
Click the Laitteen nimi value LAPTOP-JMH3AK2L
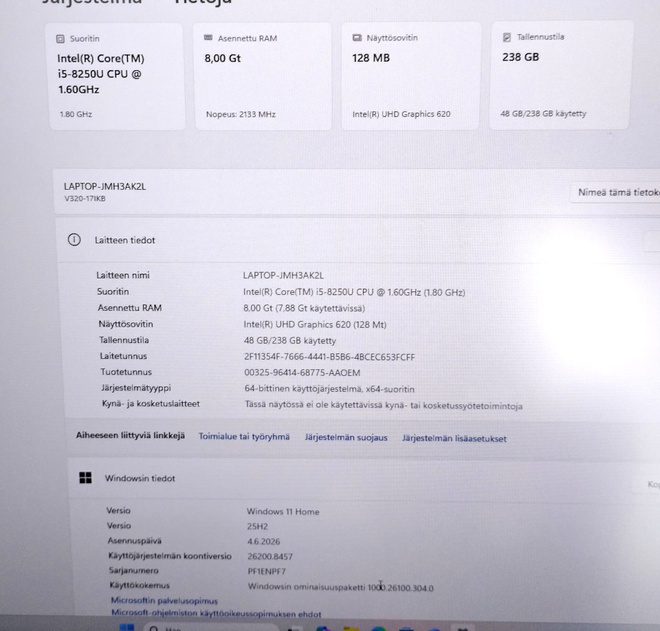click(x=283, y=276)
